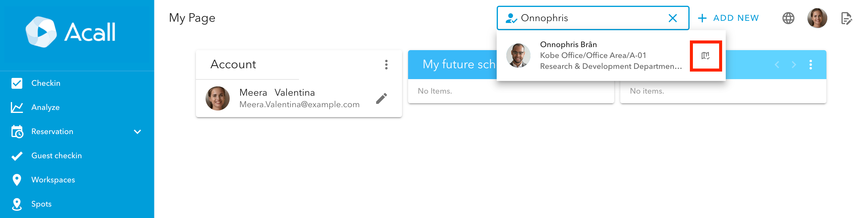Open the language globe icon

point(788,18)
